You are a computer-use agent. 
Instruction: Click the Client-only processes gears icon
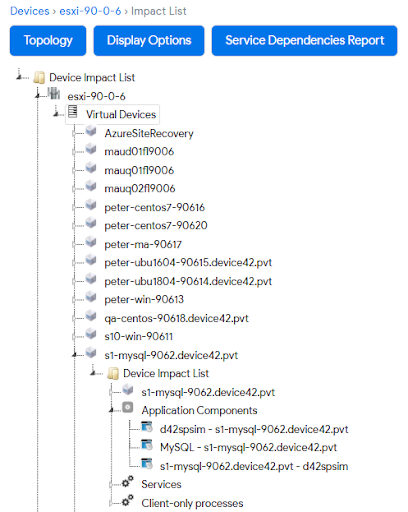click(x=127, y=500)
